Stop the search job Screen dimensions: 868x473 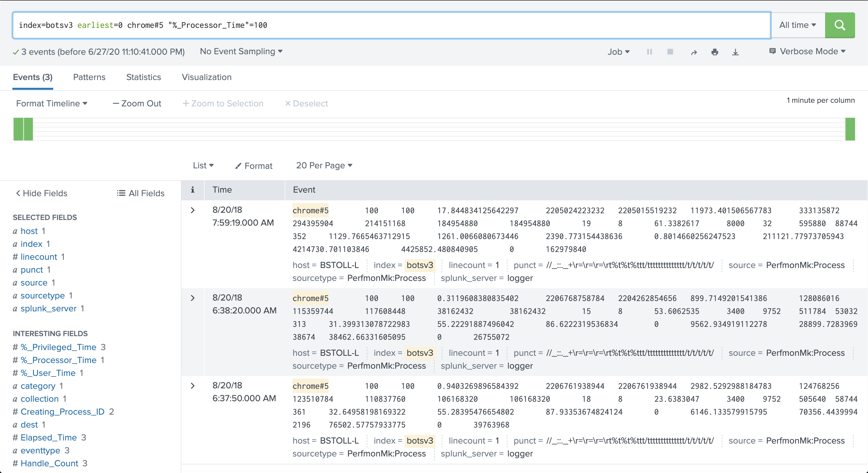[x=670, y=52]
